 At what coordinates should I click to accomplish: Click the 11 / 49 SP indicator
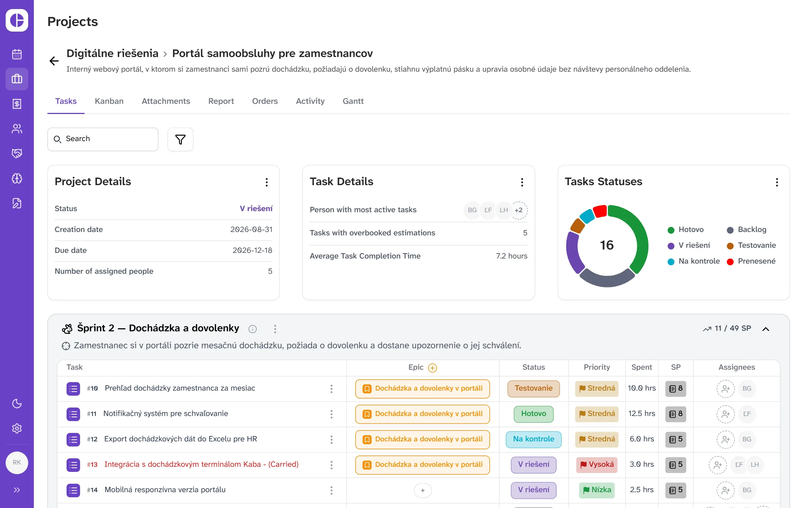727,328
